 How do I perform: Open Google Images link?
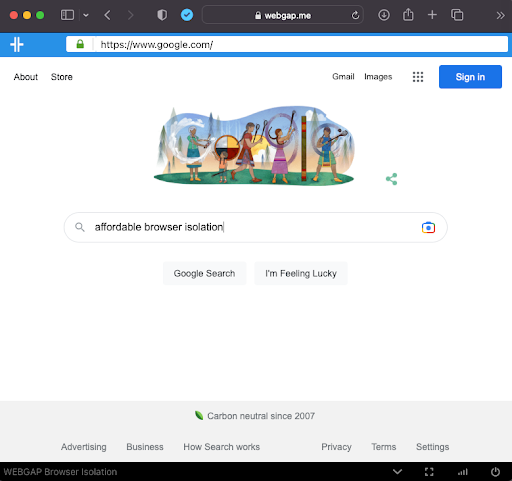pos(378,77)
